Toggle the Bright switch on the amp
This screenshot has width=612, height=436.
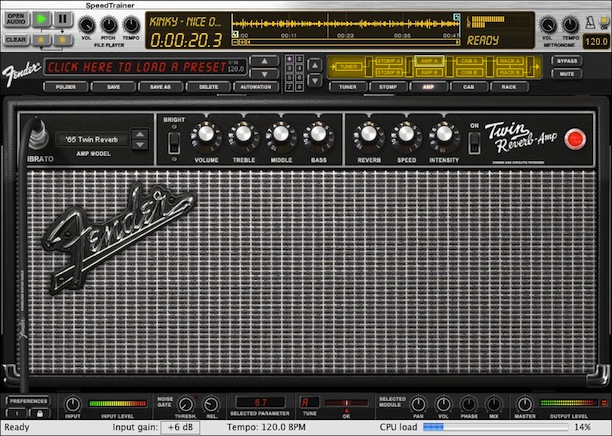point(174,142)
